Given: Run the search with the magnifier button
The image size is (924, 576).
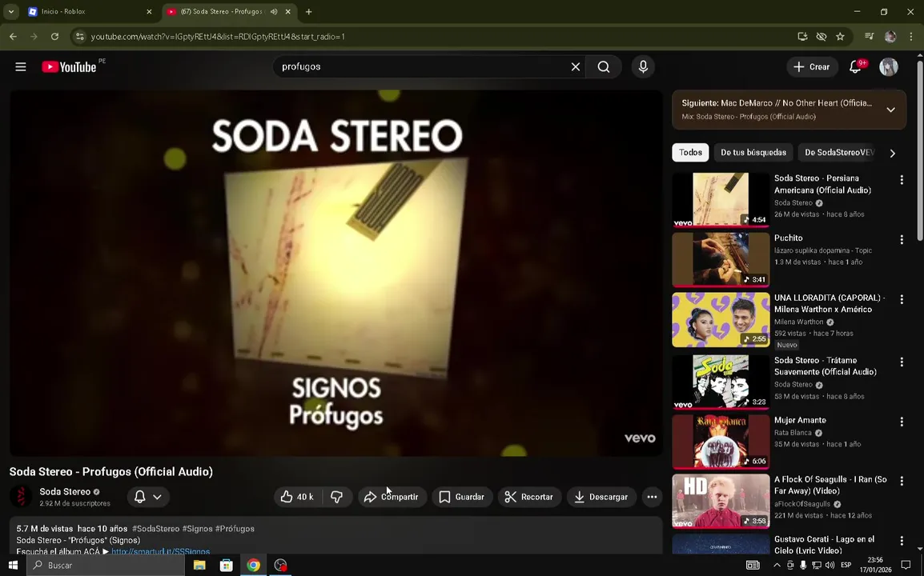Looking at the screenshot, I should 604,66.
